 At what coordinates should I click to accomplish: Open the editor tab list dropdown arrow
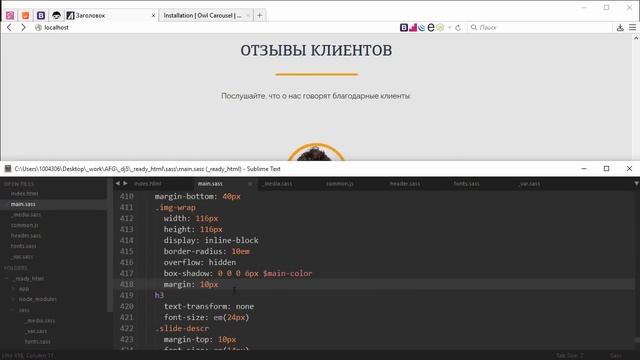(x=636, y=184)
